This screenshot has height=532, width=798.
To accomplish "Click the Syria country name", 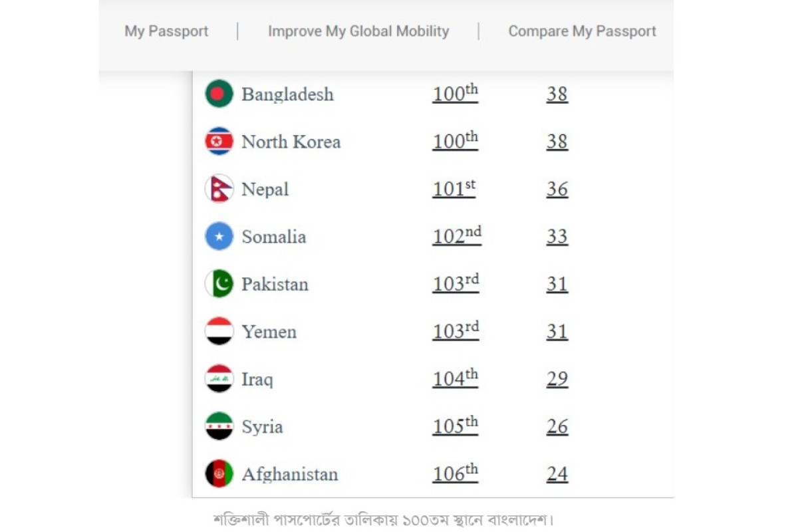I will [262, 427].
